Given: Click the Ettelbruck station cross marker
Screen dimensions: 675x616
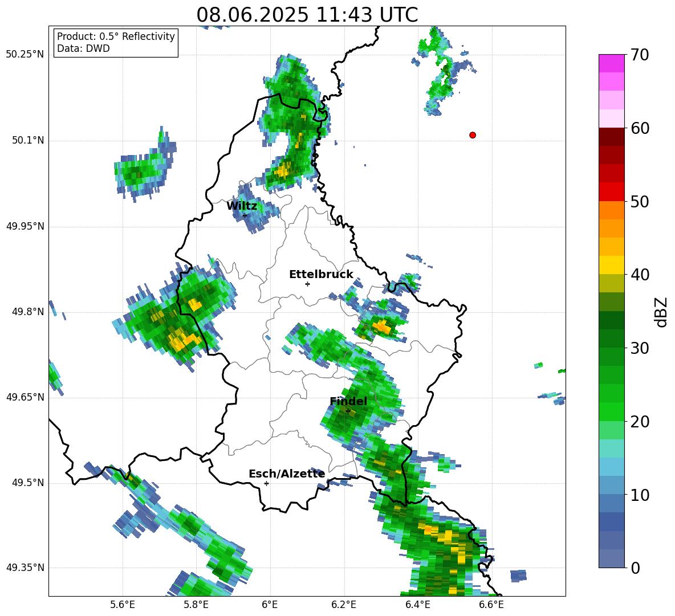Looking at the screenshot, I should tap(307, 284).
